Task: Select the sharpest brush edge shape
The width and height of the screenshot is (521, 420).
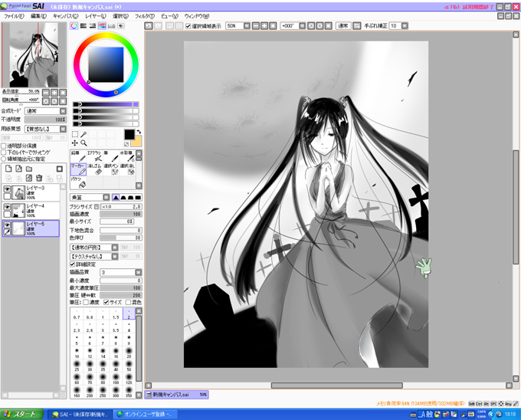Action: coord(116,198)
